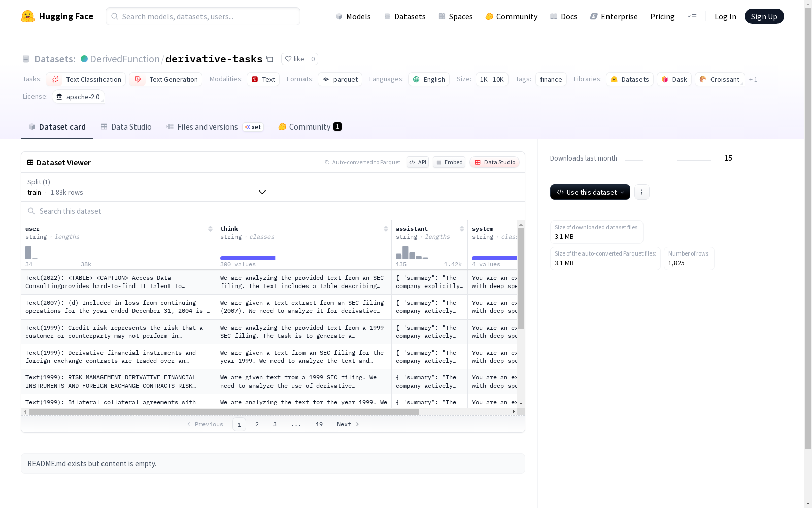812x508 pixels.
Task: Click the apache-2.0 license icon
Action: [x=59, y=97]
